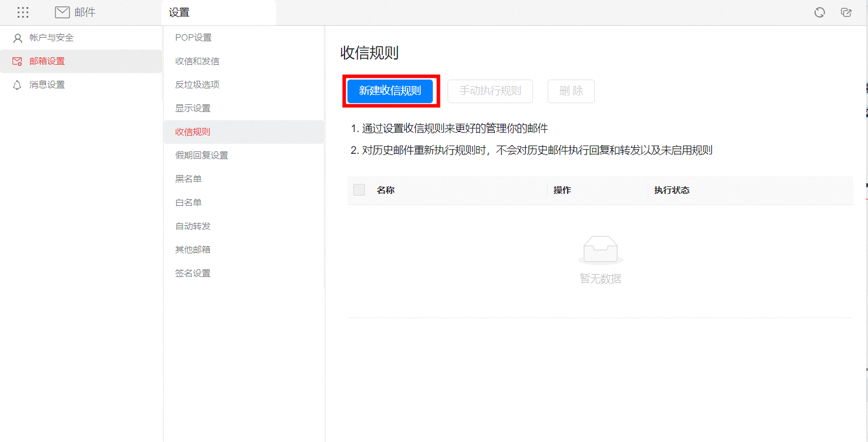Open 显示设置
Image resolution: width=868 pixels, height=442 pixels.
tap(244, 108)
